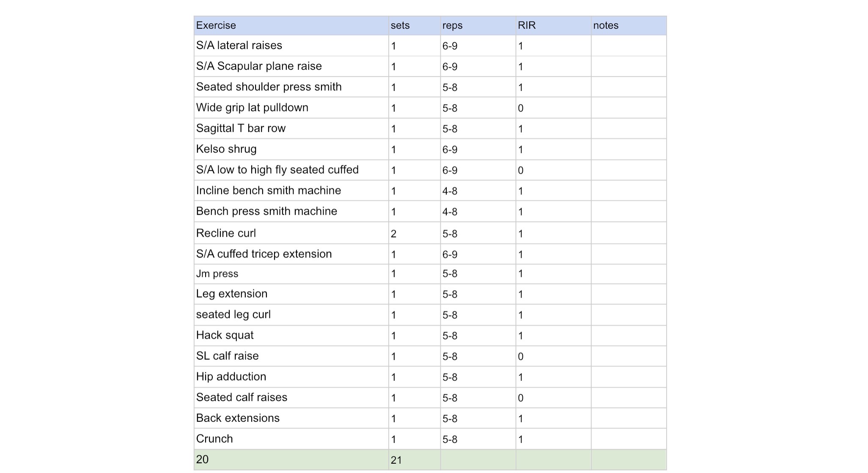Image resolution: width=868 pixels, height=473 pixels.
Task: Click the sets column header
Action: tap(415, 25)
